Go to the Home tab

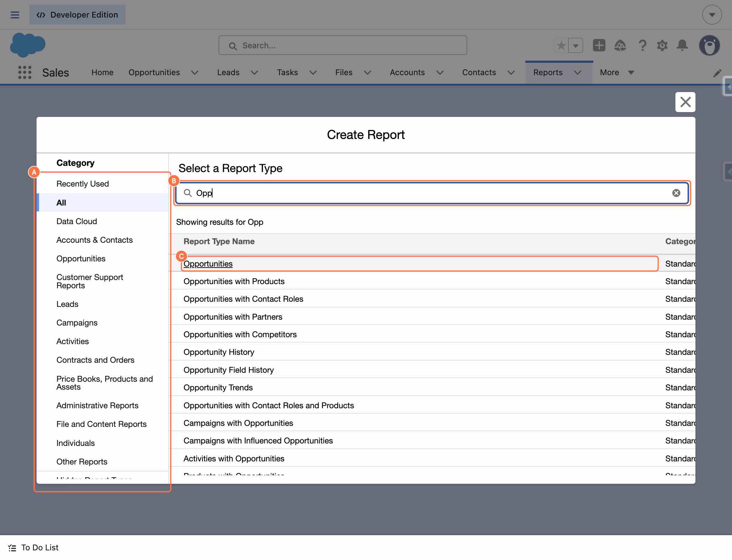coord(102,72)
